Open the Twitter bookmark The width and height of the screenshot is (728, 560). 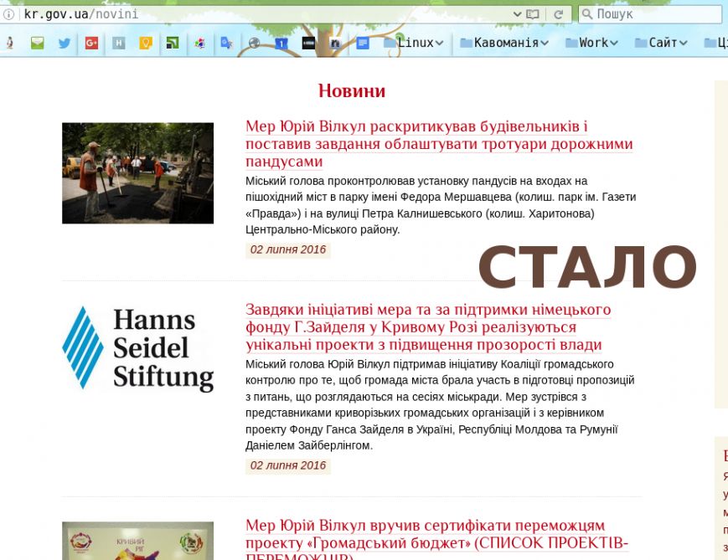tap(64, 44)
